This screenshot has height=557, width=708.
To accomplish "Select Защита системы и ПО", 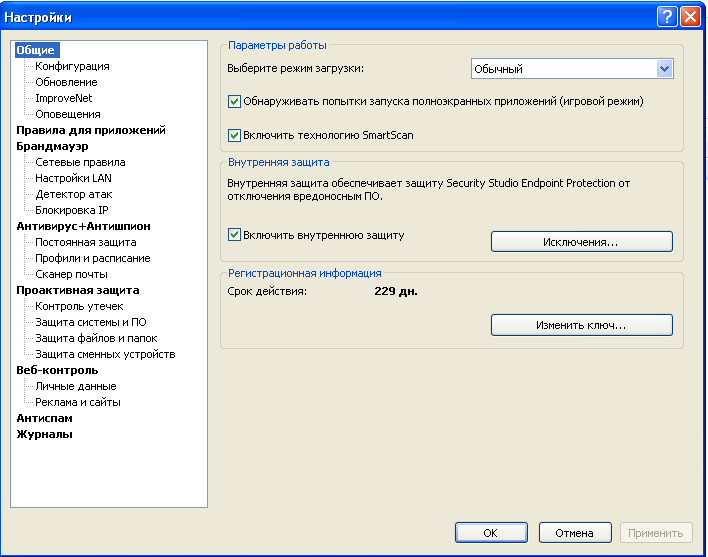I will click(x=91, y=322).
